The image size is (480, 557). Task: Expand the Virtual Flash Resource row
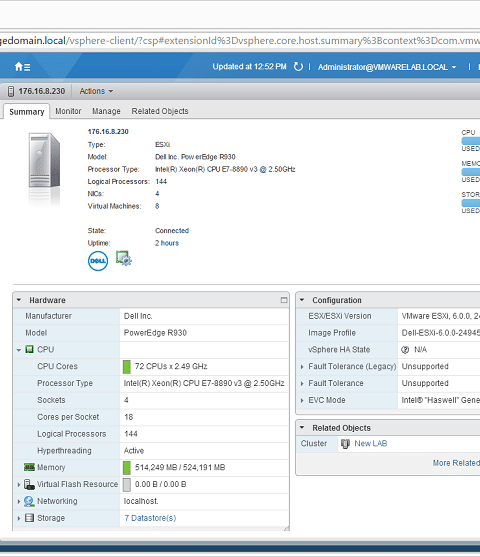tap(19, 485)
